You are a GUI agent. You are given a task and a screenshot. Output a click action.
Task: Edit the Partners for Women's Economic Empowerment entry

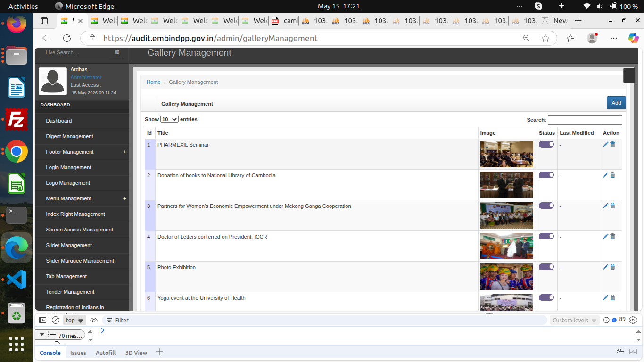tap(605, 206)
